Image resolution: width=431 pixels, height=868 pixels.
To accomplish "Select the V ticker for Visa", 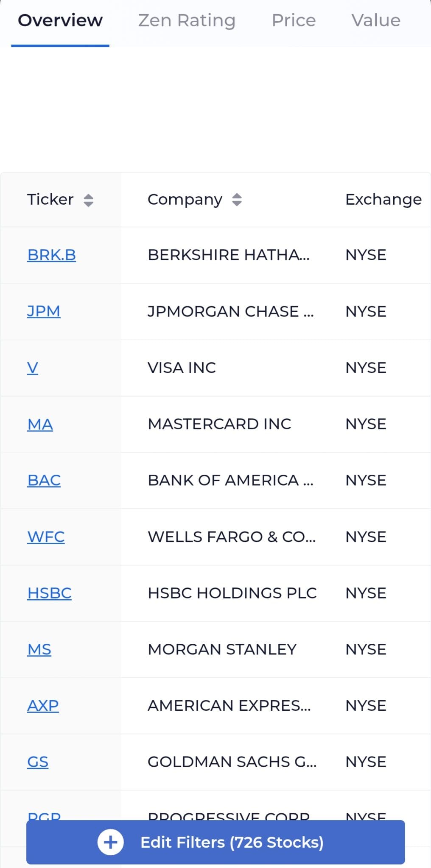I will [x=33, y=368].
